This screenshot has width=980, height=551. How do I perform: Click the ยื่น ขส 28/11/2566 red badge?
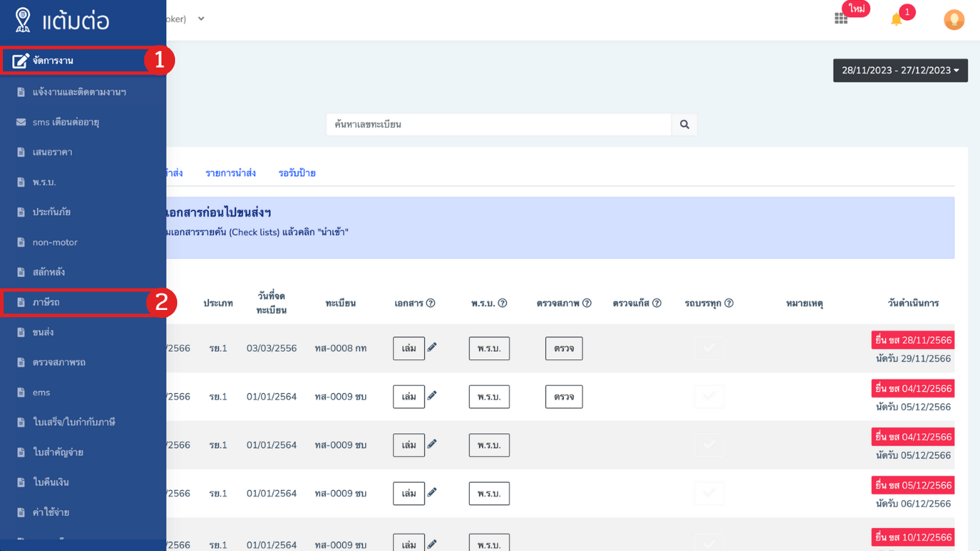[913, 340]
